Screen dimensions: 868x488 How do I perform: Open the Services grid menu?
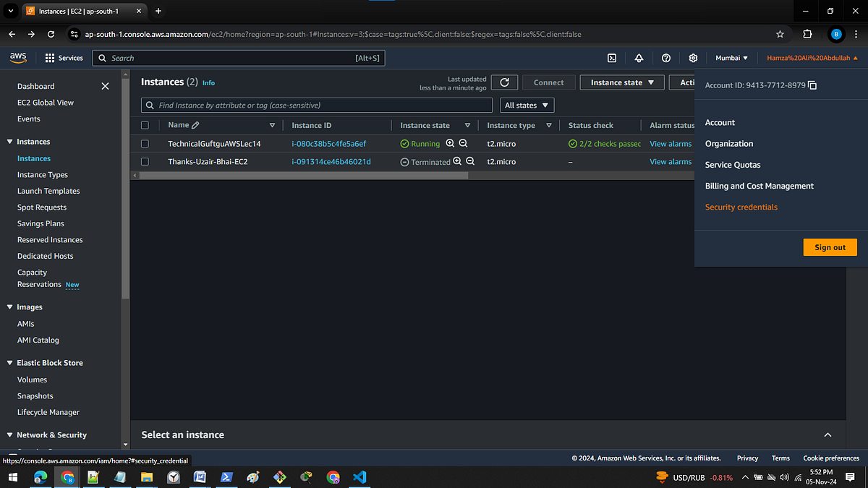[64, 58]
